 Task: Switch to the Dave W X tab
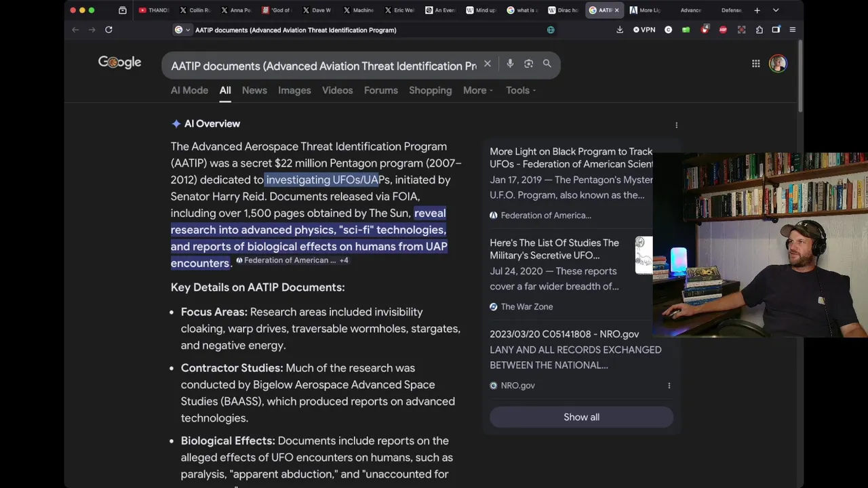tap(317, 10)
